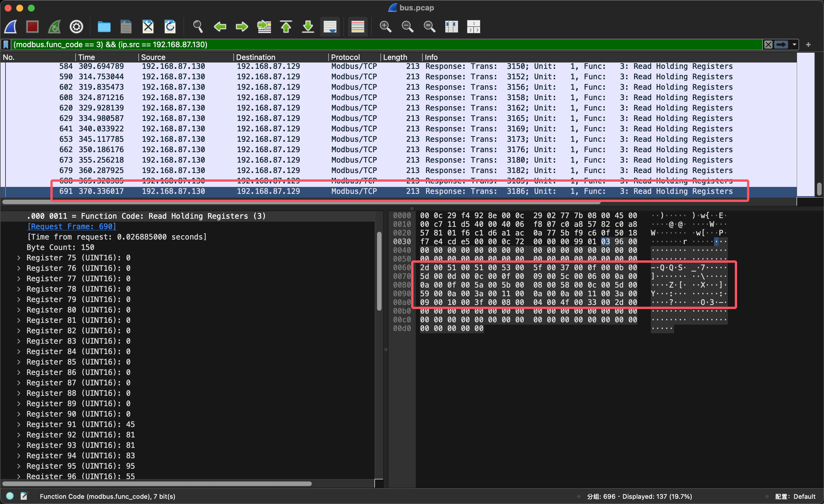Sort by the Protocol column header
The image size is (824, 504).
click(354, 57)
